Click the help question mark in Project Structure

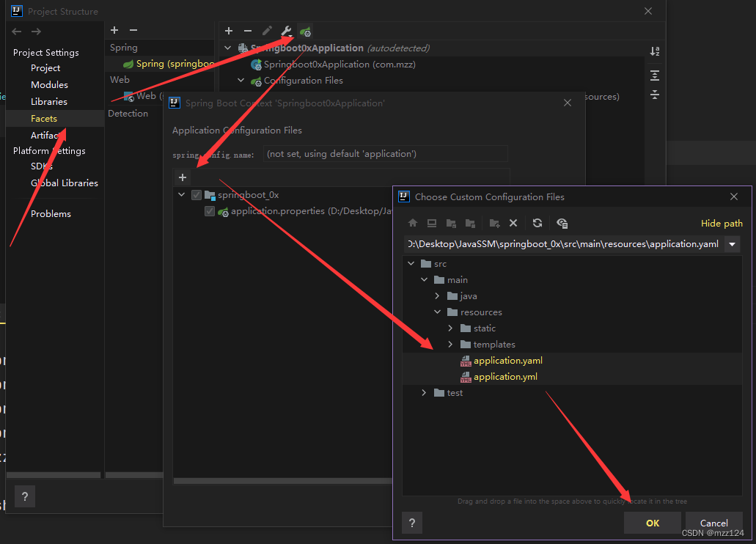point(25,496)
